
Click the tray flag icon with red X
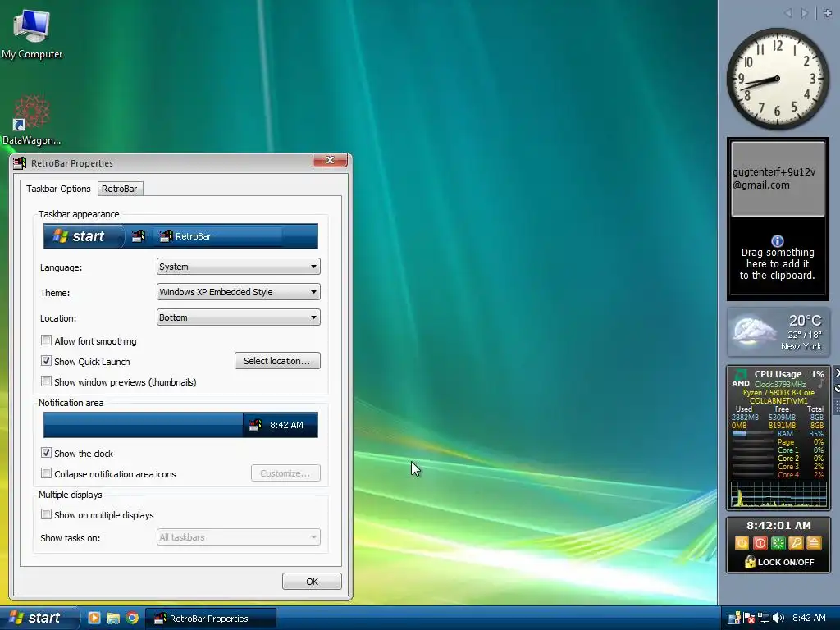[x=749, y=619]
